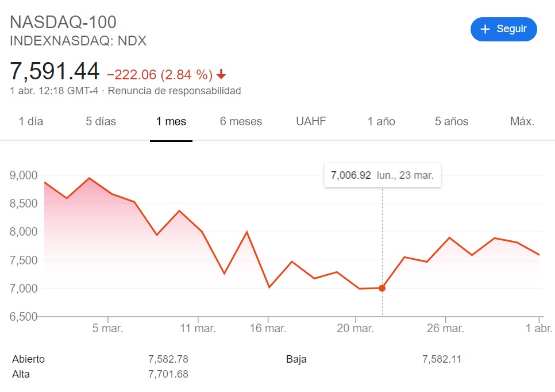Click the red data point marker on chart
This screenshot has width=555, height=392.
(x=382, y=288)
